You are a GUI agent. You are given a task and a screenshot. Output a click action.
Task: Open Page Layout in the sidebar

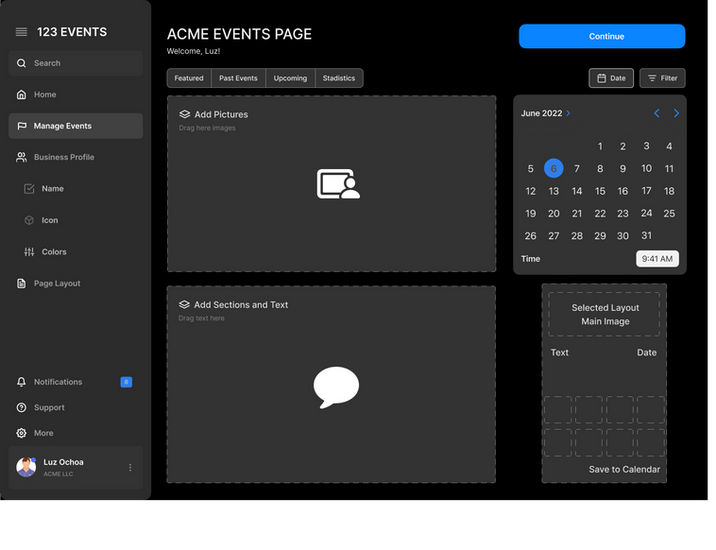[76, 283]
